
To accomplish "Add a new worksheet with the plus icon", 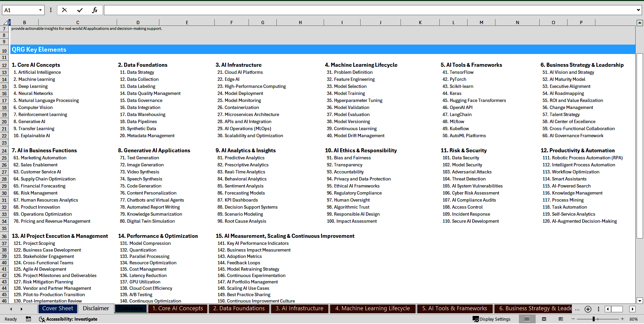I will (587, 309).
